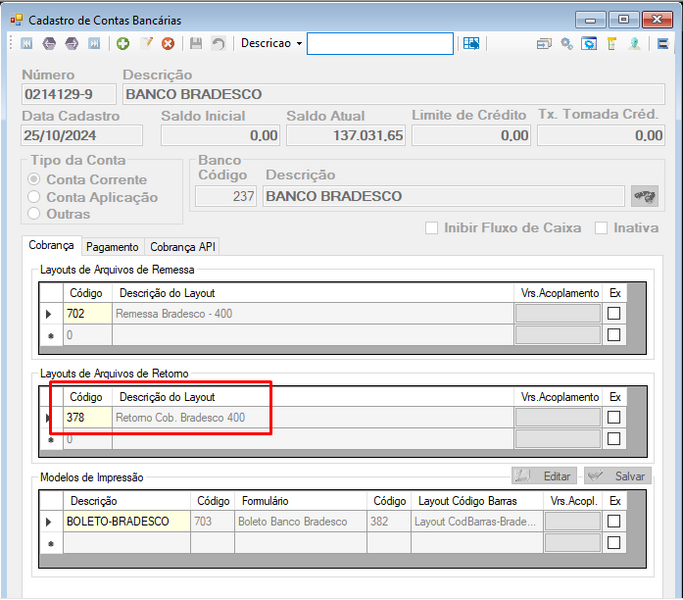Click Data Cadastro field 25/10/2024
Screen dimensions: 683x600
pos(82,135)
